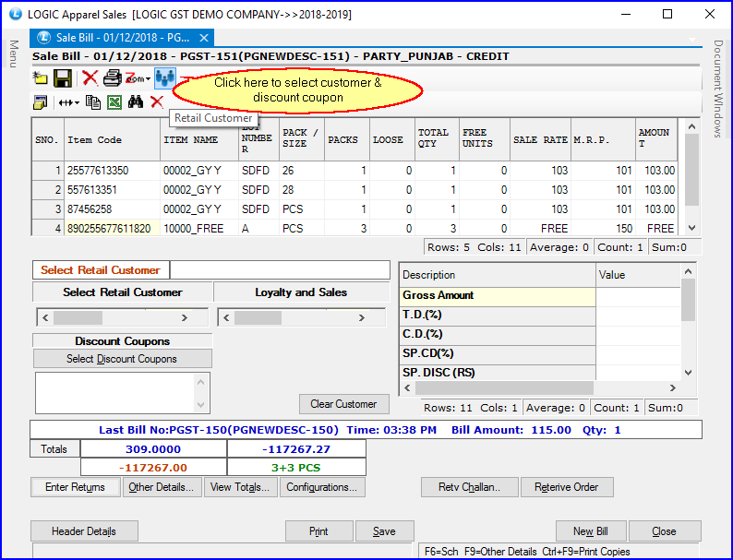Click the Clear Customer button
Screen dimensions: 733x560
[x=343, y=404]
